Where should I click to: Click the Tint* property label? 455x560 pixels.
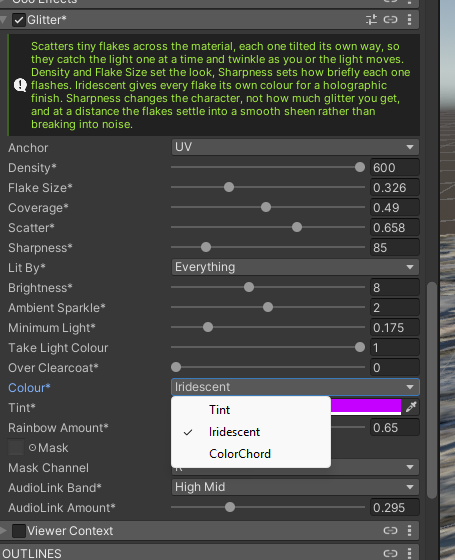[x=22, y=408]
